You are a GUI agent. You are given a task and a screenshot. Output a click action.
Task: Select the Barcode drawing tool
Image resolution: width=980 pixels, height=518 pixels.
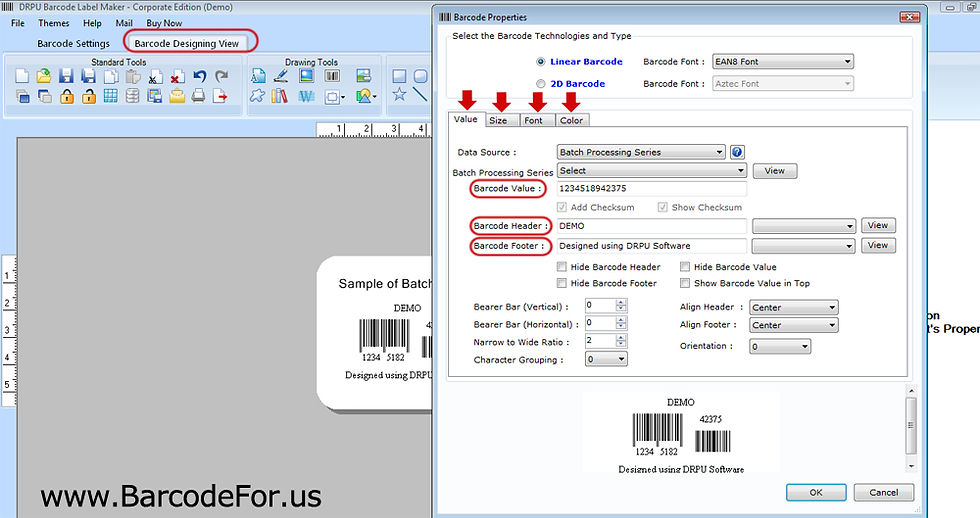332,76
